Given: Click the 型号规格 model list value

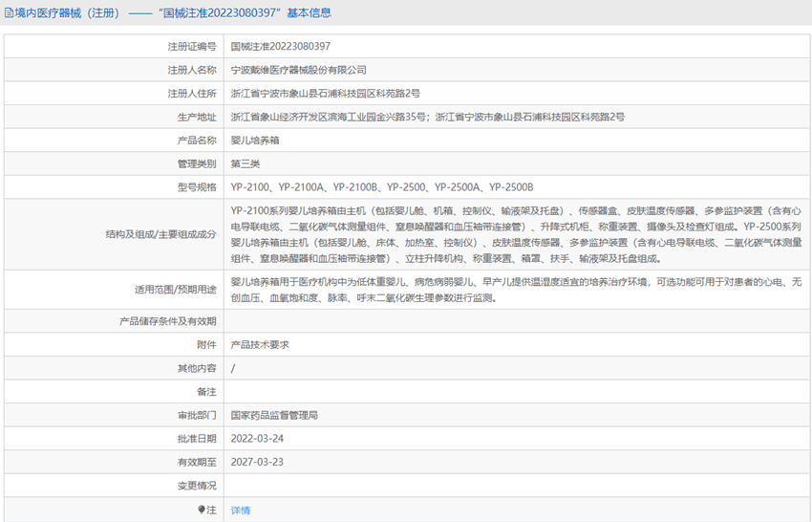Looking at the screenshot, I should coord(382,187).
